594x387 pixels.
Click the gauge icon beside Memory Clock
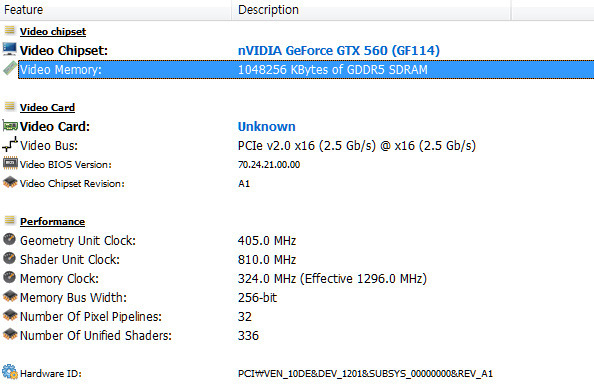[x=9, y=277]
